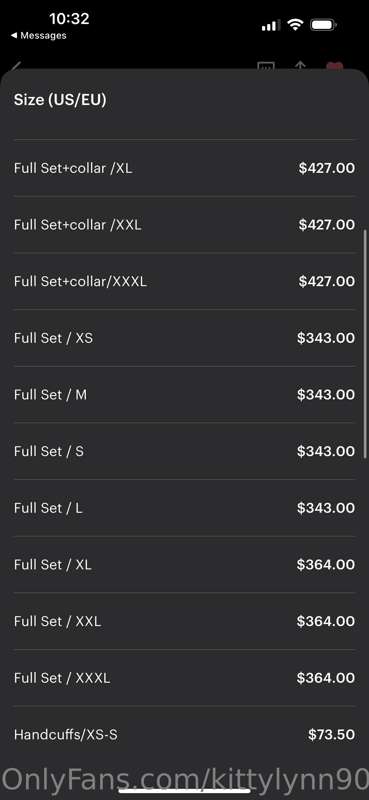Select Full Set+collar /XL option

point(184,168)
